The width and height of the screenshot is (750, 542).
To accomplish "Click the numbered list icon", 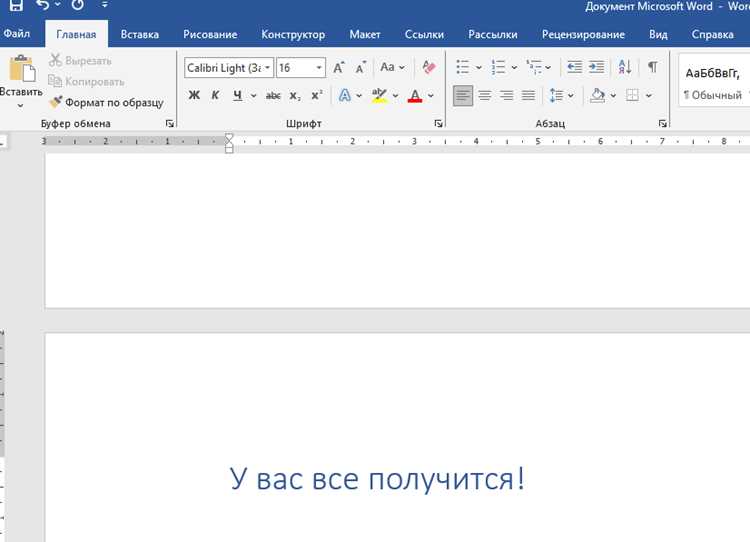I will click(x=498, y=67).
